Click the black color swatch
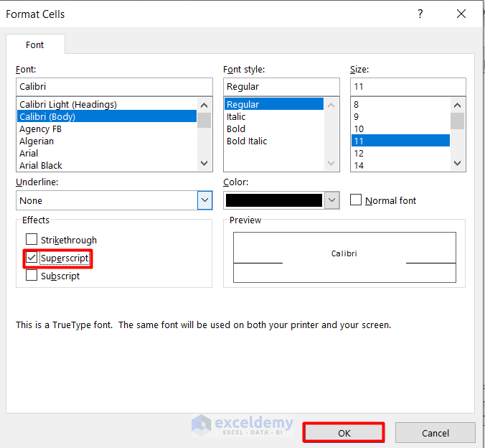Viewport: 485px width, 448px height. point(273,200)
